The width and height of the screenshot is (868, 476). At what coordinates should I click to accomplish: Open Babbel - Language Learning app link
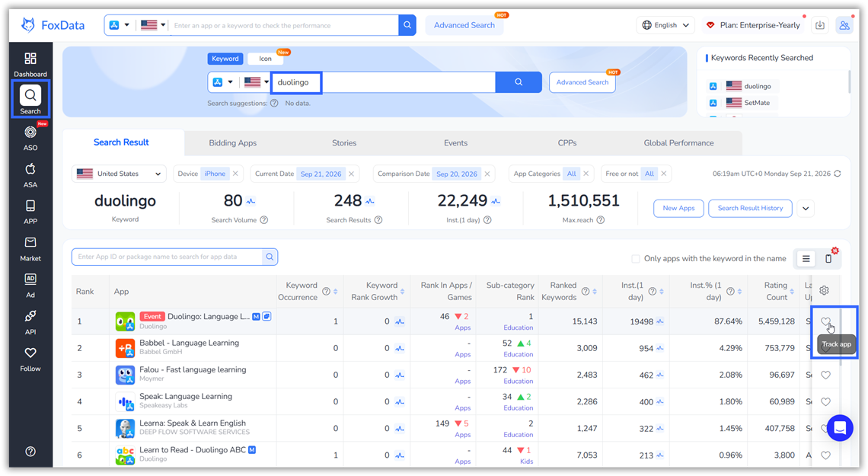tap(190, 343)
